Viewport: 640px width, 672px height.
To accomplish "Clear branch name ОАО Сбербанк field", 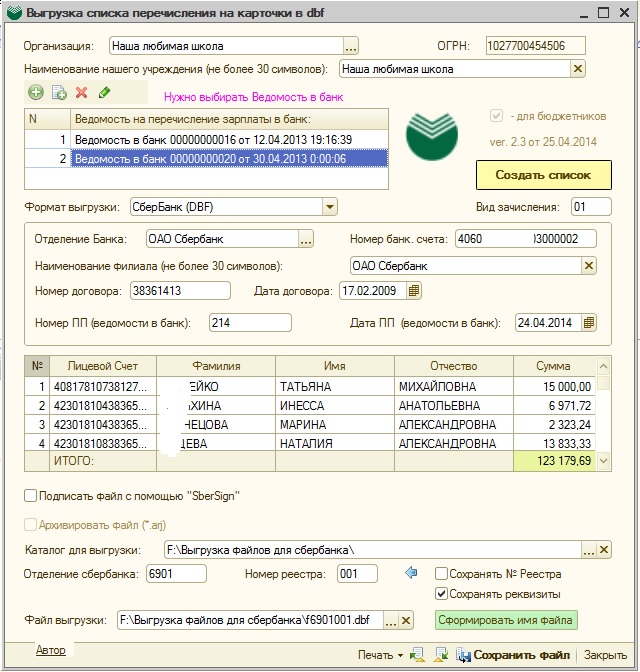I will 589,266.
